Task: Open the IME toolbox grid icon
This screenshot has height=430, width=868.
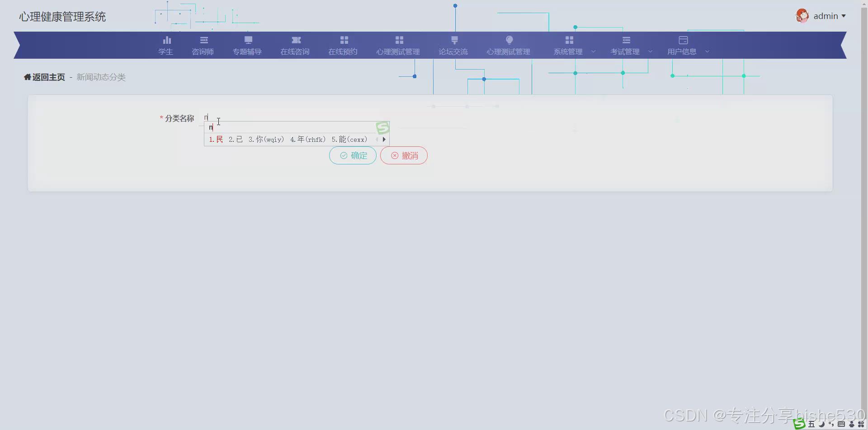Action: point(861,424)
